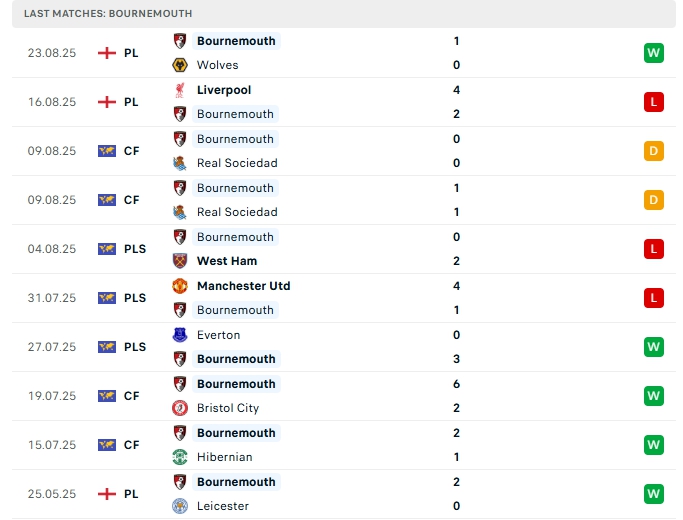683x520 pixels.
Task: Click the PLS label on 27.07.25 match
Action: coord(135,347)
